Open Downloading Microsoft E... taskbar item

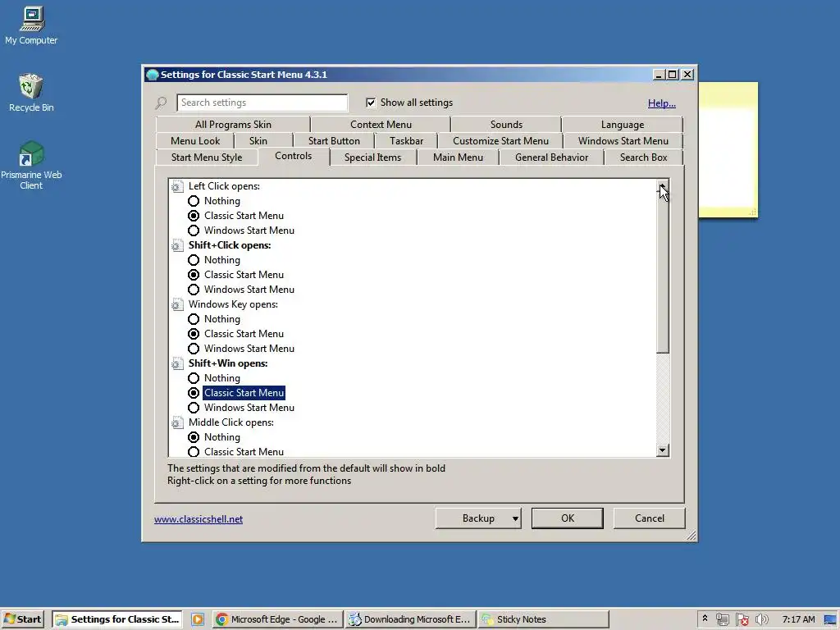point(410,619)
